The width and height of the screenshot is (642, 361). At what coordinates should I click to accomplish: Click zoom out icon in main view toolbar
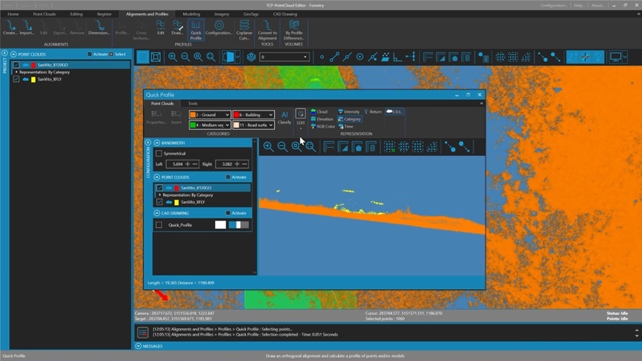pos(185,57)
